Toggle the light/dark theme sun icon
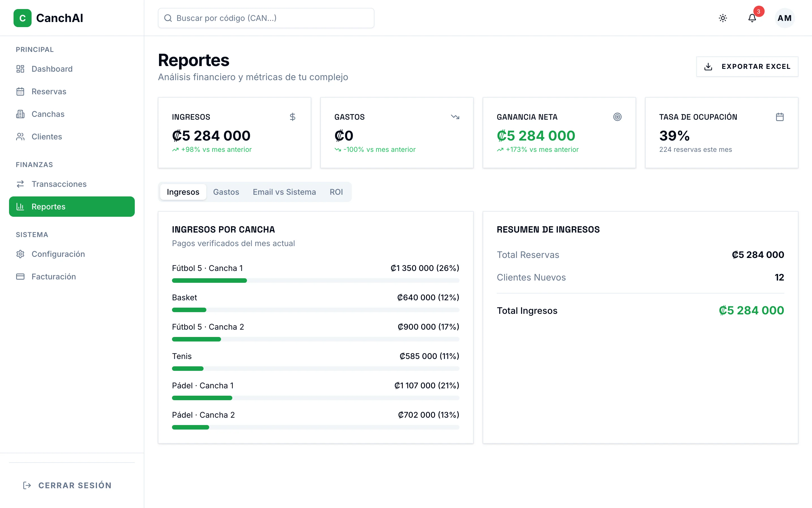Image resolution: width=812 pixels, height=508 pixels. pyautogui.click(x=723, y=18)
